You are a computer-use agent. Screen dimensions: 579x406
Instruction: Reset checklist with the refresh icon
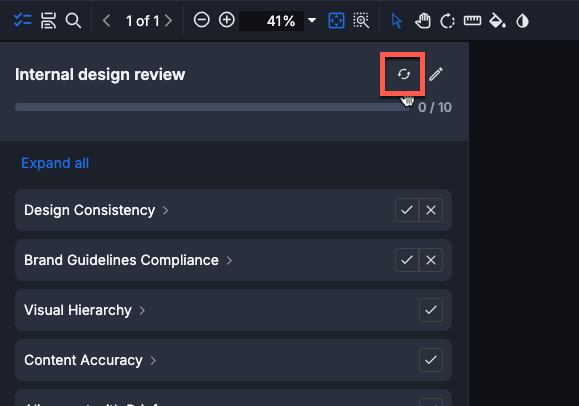tap(404, 74)
